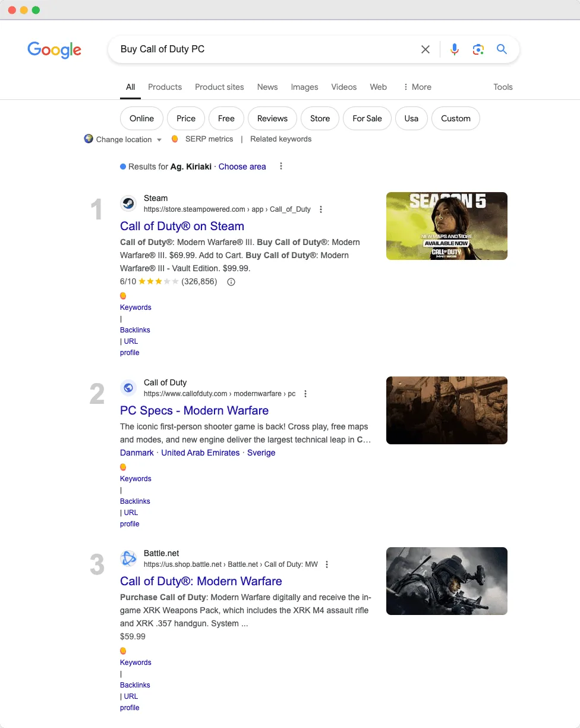Click the Season 5 thumbnail image

pos(446,226)
